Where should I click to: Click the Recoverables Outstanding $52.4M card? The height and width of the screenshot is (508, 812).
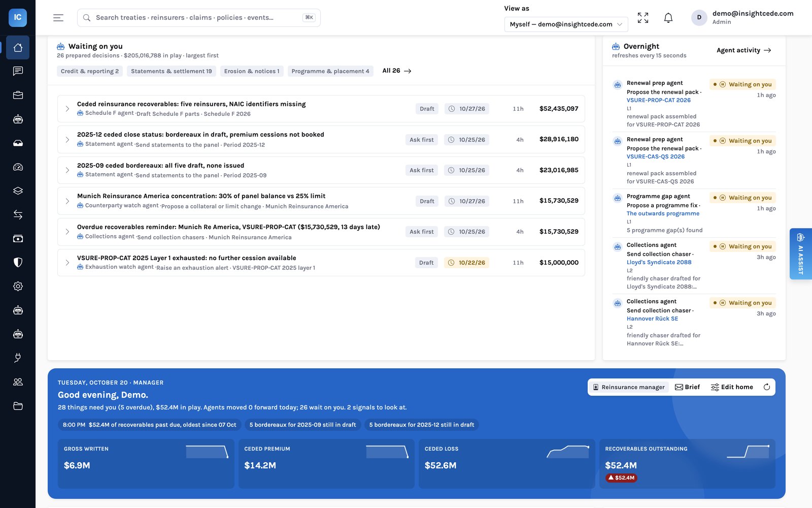point(687,464)
